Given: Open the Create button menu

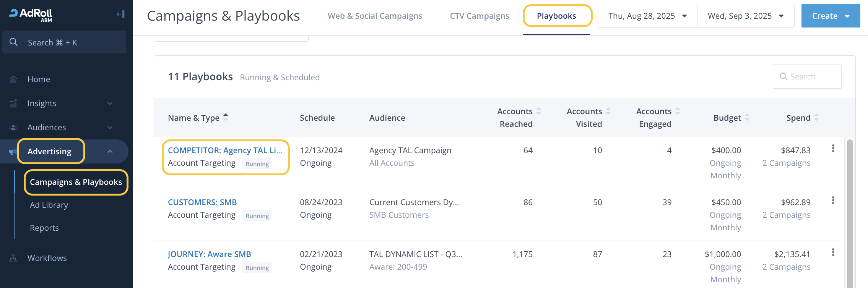Looking at the screenshot, I should 830,16.
